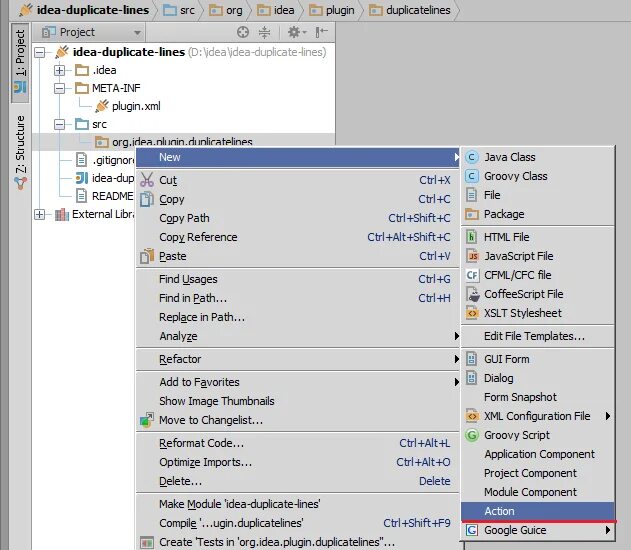Screen dimensions: 631x550
Task: Click the plugin breadcrumb
Action: pyautogui.click(x=332, y=10)
